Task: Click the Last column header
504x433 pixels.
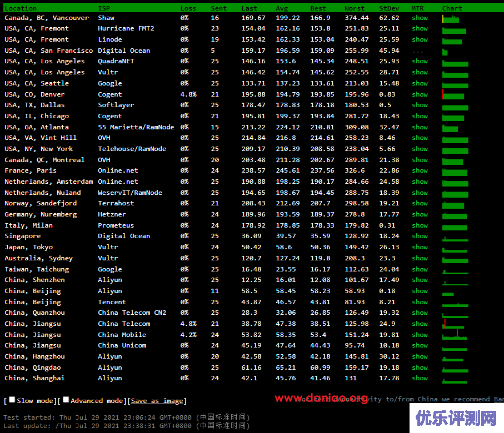Action: click(x=249, y=8)
